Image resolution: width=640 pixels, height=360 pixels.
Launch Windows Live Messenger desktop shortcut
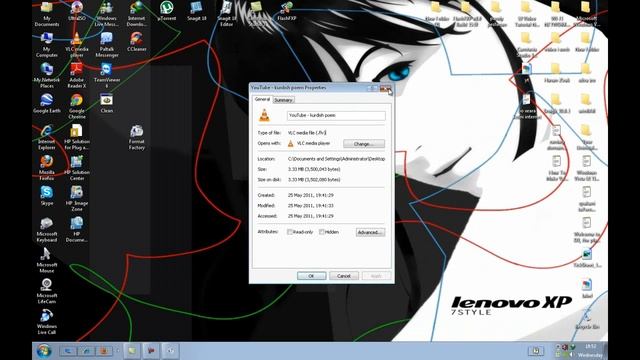[x=107, y=13]
